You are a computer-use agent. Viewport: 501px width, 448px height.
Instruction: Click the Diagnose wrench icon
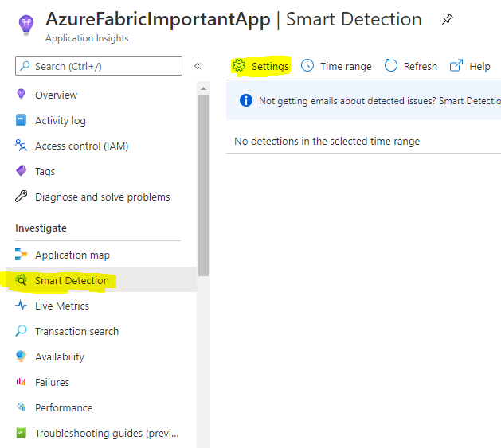(x=21, y=197)
